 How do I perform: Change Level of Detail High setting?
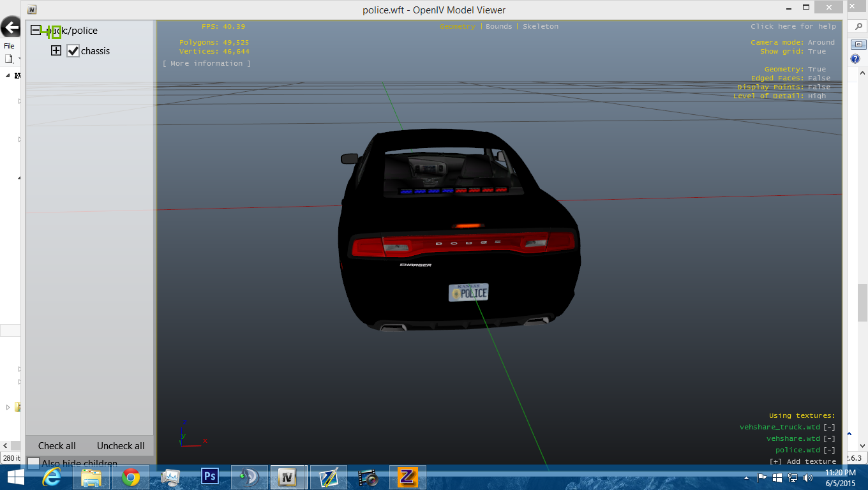coord(817,96)
